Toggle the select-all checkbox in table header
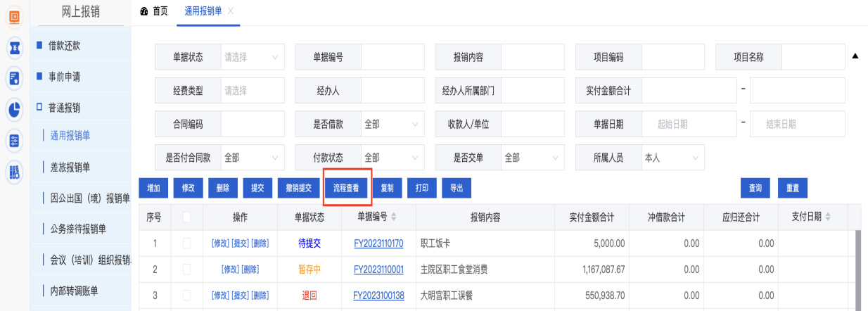This screenshot has width=868, height=311. click(x=186, y=217)
